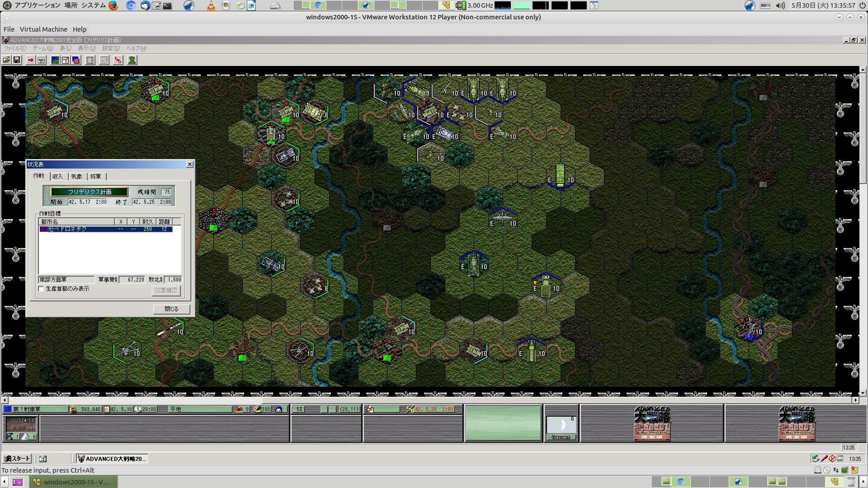
Task: Open the VMware File menu
Action: 9,29
